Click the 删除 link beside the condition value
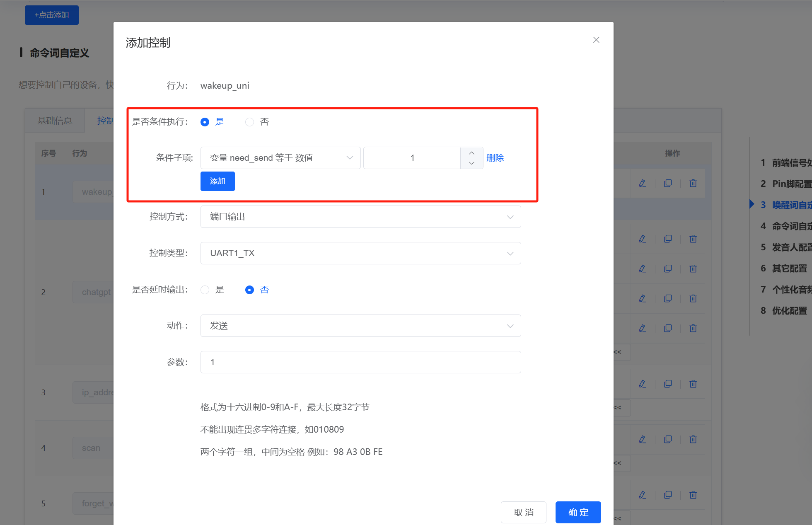 pos(495,158)
